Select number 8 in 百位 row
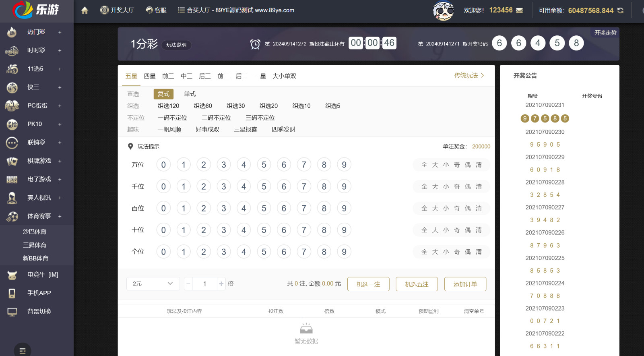The width and height of the screenshot is (644, 356). (x=324, y=208)
